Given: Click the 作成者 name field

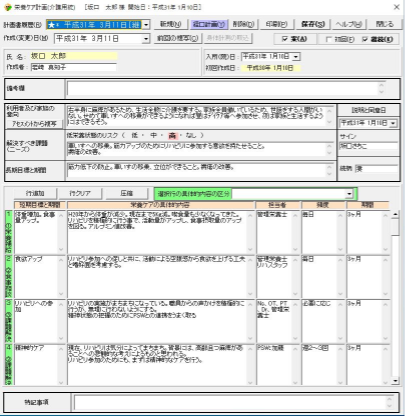Looking at the screenshot, I should click(74, 67).
